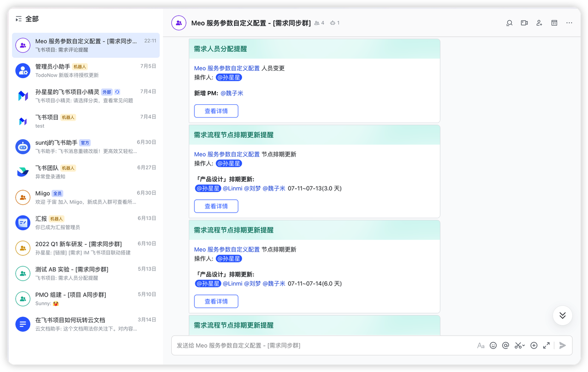Open 孙星星的飞书项目小精灵 chat
The image size is (588, 372).
point(86,96)
